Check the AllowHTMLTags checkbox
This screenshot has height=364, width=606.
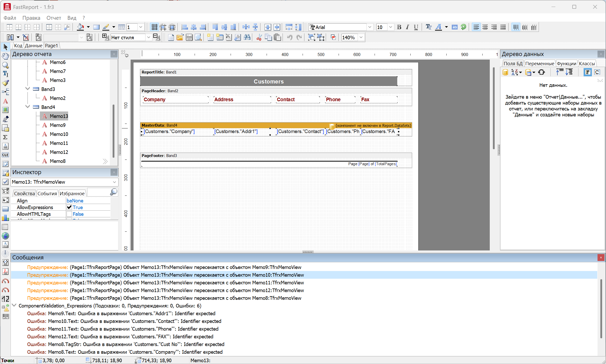click(69, 214)
